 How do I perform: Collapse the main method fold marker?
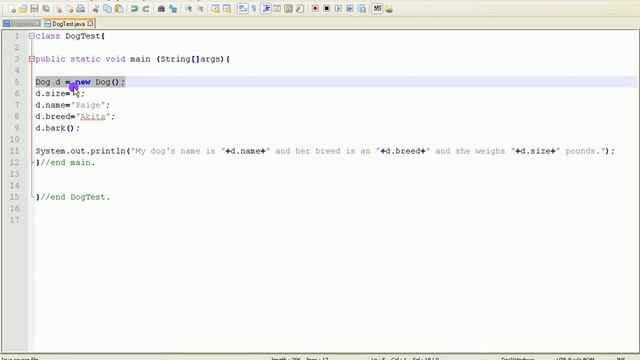31,59
